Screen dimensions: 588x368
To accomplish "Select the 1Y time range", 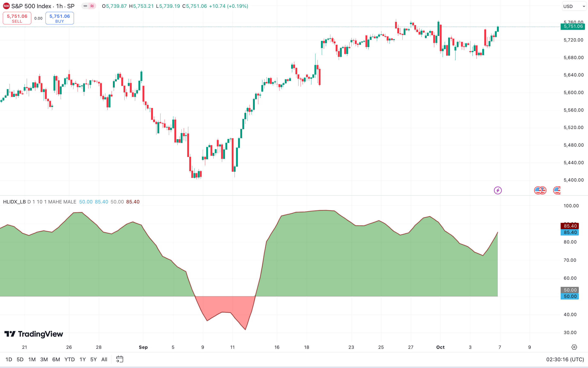I will tap(83, 359).
